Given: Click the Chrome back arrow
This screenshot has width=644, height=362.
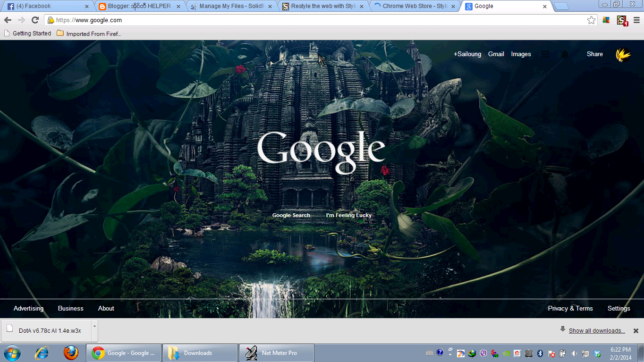Looking at the screenshot, I should pos(8,20).
